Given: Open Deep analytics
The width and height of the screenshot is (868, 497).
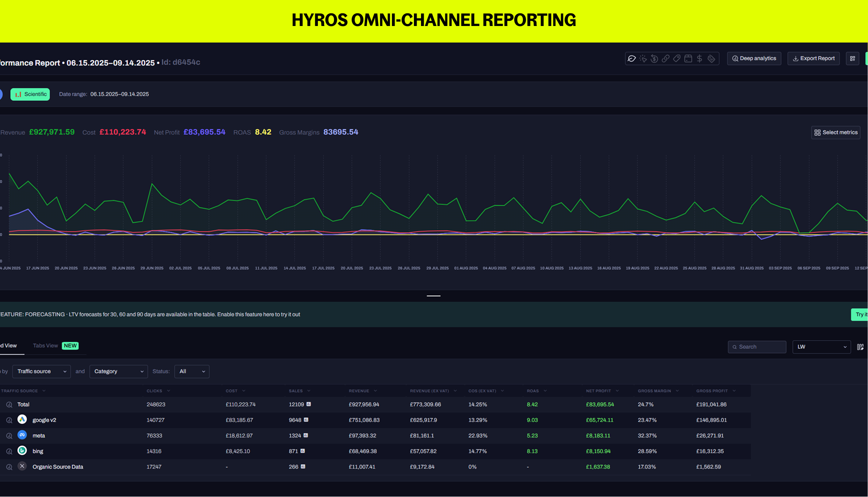Looking at the screenshot, I should 754,59.
